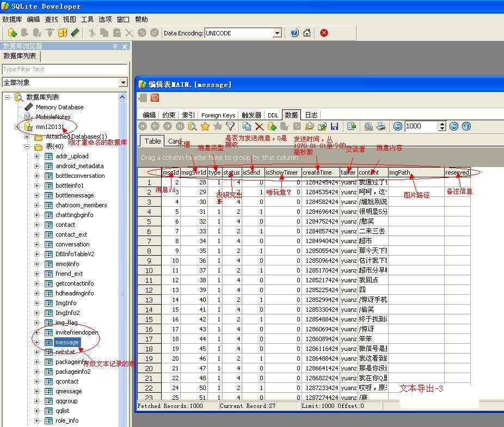Image resolution: width=504 pixels, height=427 pixels.
Task: Switch to the 触发器 tab
Action: click(x=251, y=115)
